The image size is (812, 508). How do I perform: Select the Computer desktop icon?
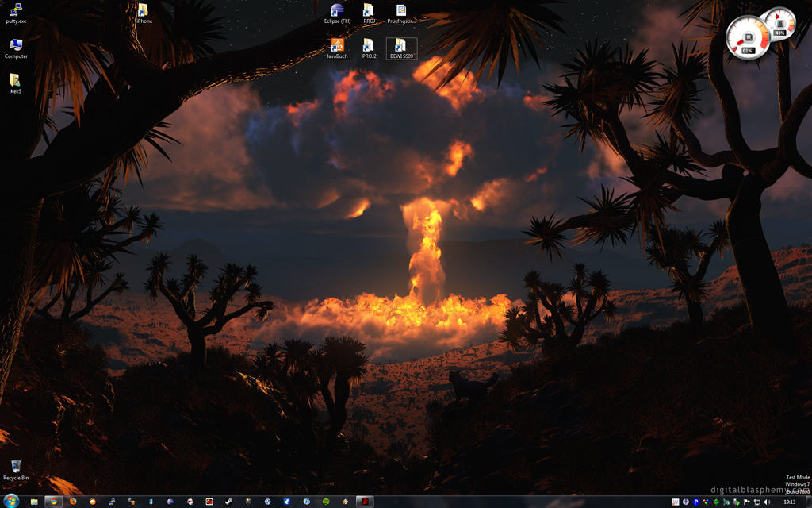pyautogui.click(x=16, y=47)
